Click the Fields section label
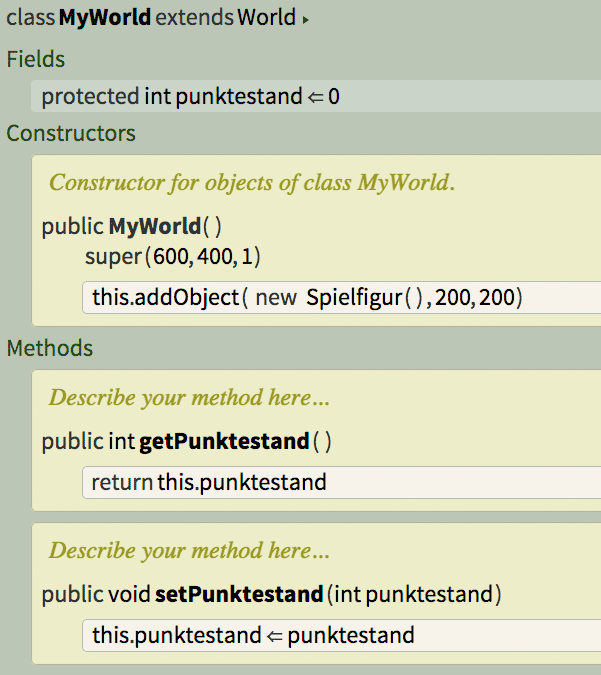 pyautogui.click(x=36, y=60)
